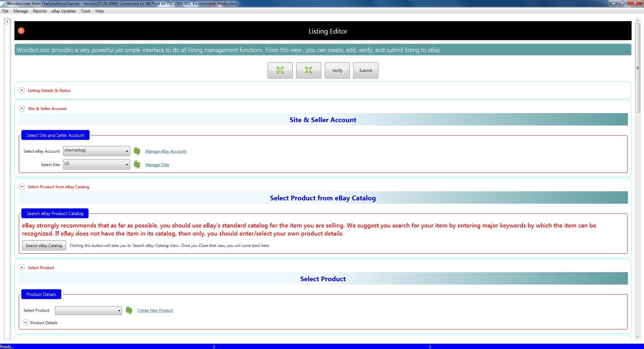The image size is (644, 349).
Task: Open Manage eBay Accounts link
Action: pyautogui.click(x=166, y=151)
